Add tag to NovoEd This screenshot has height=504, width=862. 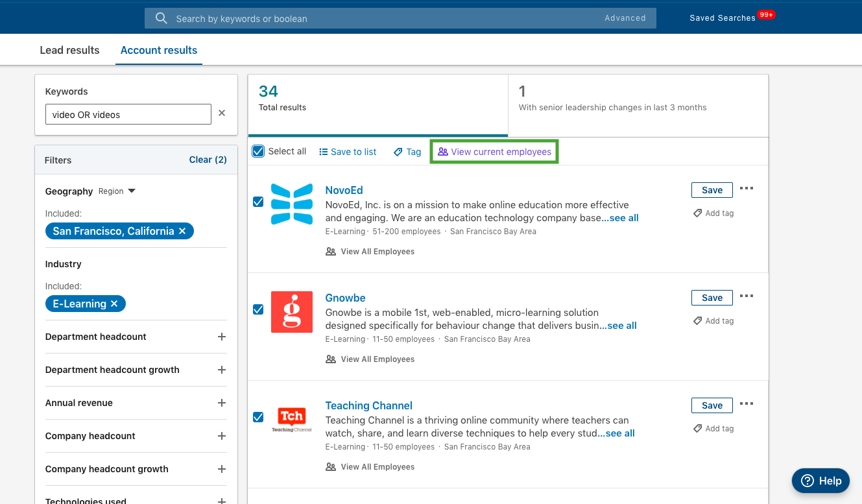click(x=713, y=213)
